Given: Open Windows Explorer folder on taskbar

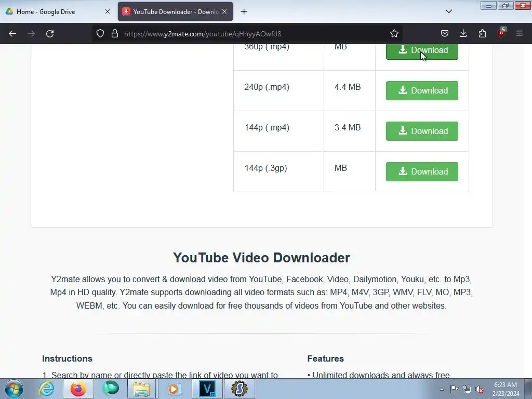Looking at the screenshot, I should pos(141,389).
